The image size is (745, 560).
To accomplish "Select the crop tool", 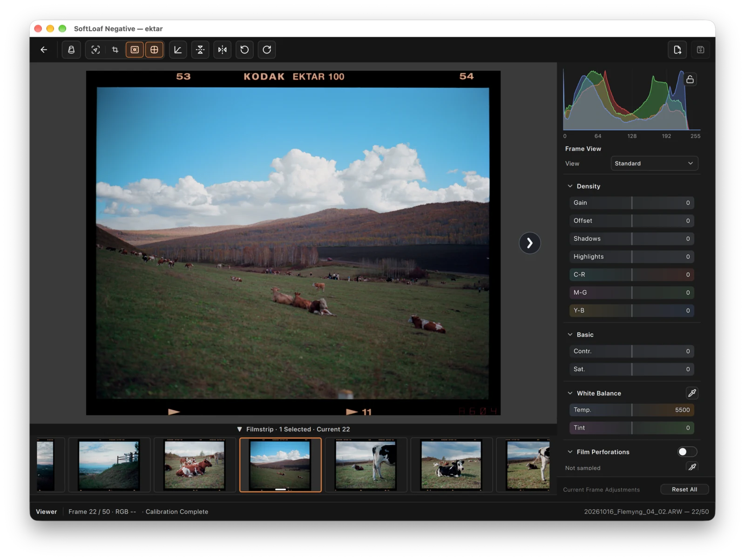I will point(115,50).
